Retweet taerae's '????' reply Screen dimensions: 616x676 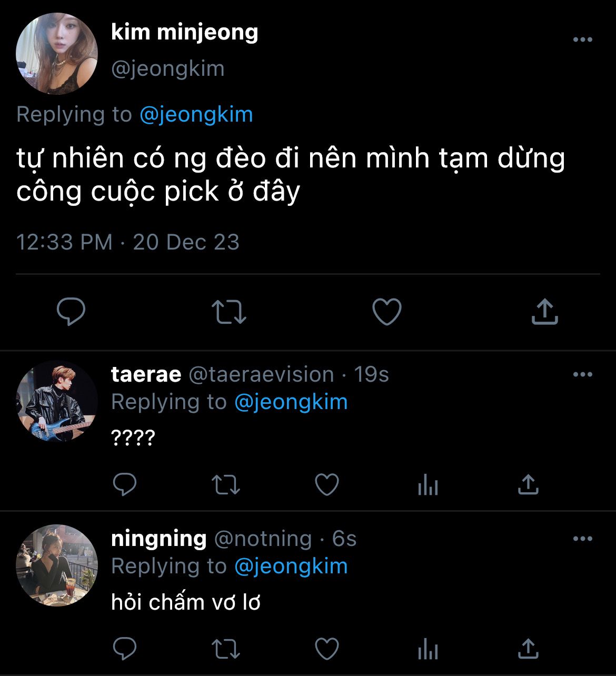(x=226, y=484)
